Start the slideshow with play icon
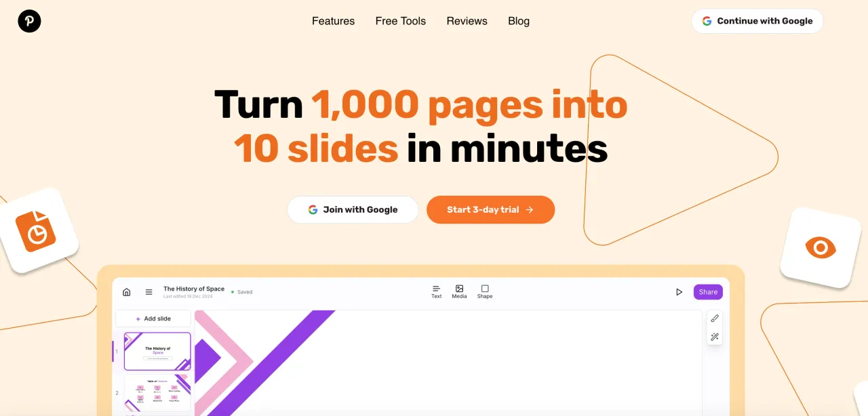 pos(679,292)
